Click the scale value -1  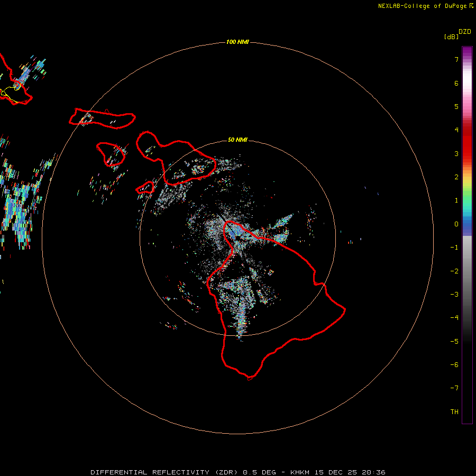point(454,248)
